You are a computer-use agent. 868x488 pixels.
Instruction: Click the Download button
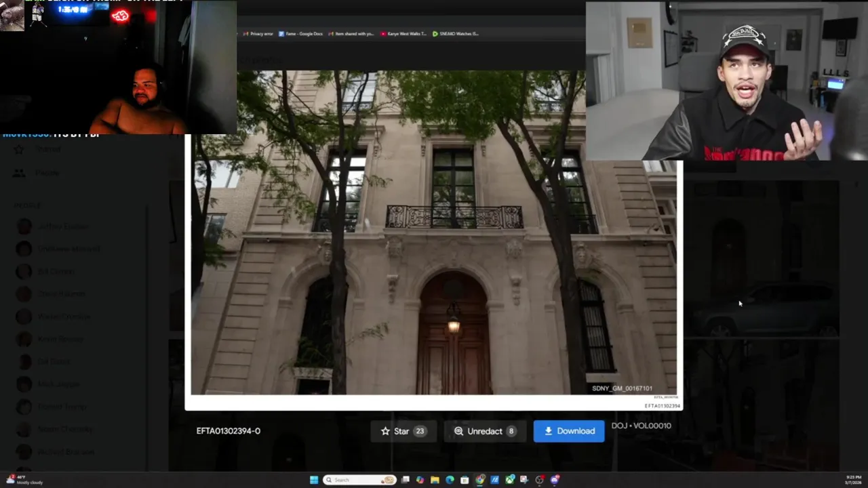[568, 431]
